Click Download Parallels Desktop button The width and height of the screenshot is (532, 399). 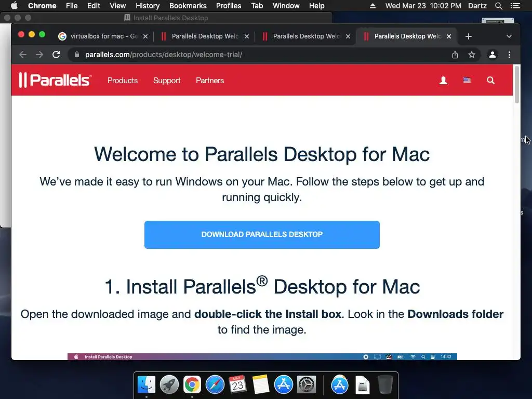(262, 234)
